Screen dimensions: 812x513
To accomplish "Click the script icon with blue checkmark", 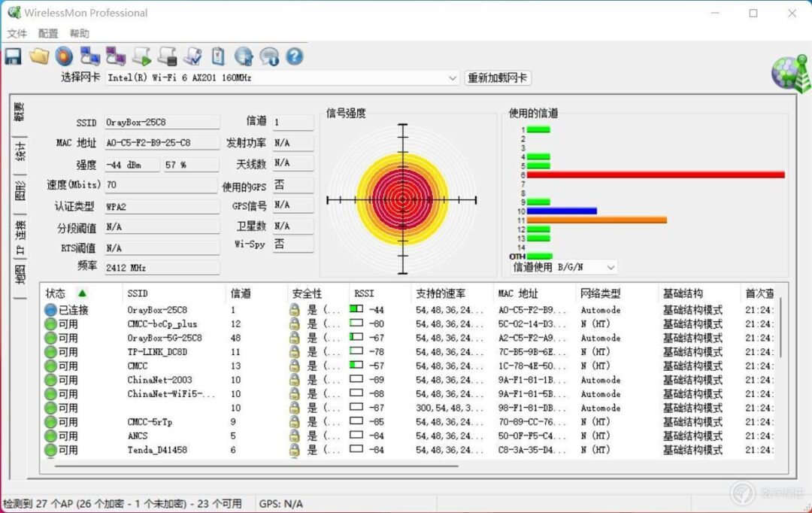I will coord(193,56).
